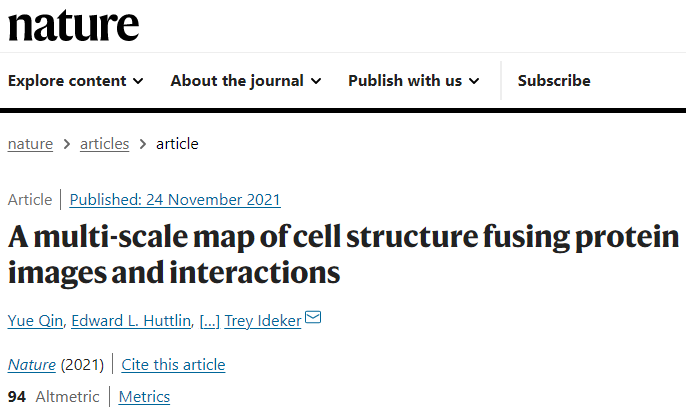Click Cite this article
Viewport: 686px width, 412px height.
pyautogui.click(x=173, y=364)
